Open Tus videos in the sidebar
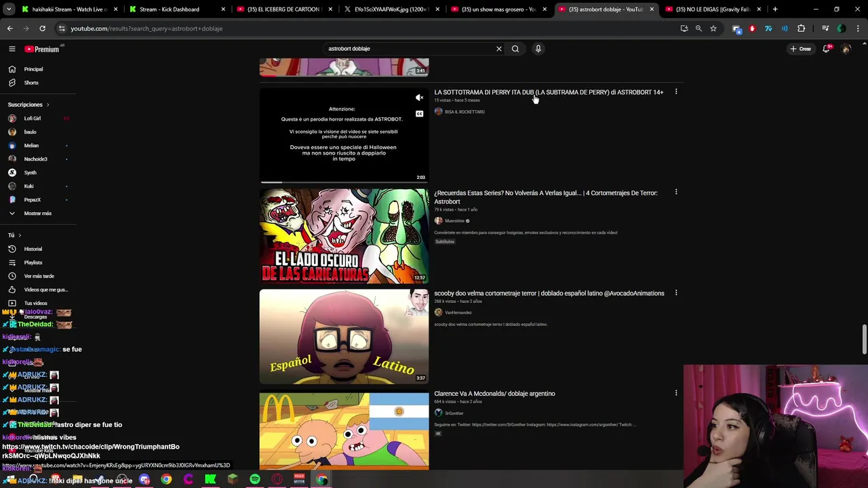 pyautogui.click(x=35, y=303)
